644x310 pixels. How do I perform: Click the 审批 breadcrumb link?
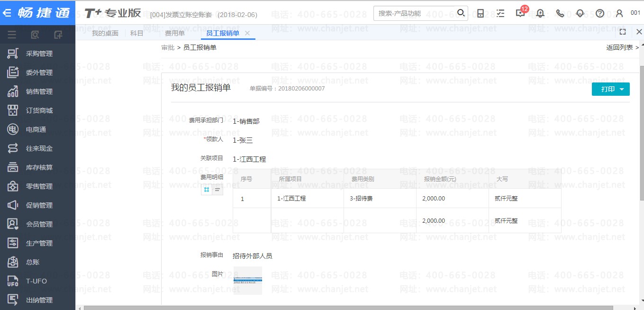coord(167,47)
